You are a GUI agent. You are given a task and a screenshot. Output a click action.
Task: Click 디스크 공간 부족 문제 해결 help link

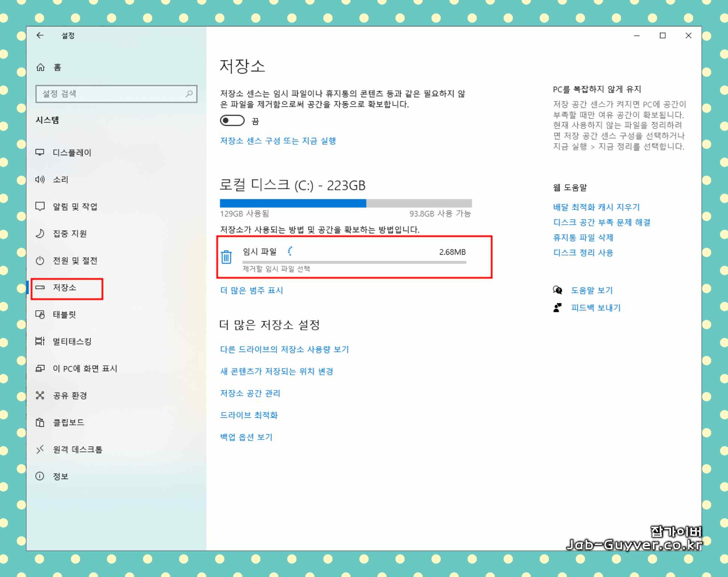click(601, 222)
